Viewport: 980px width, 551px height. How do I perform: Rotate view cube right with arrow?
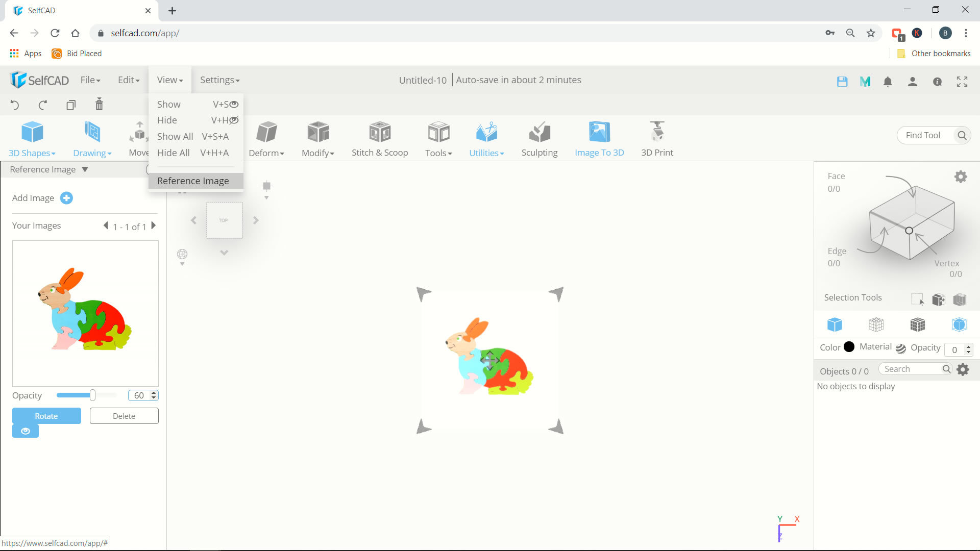pyautogui.click(x=256, y=220)
